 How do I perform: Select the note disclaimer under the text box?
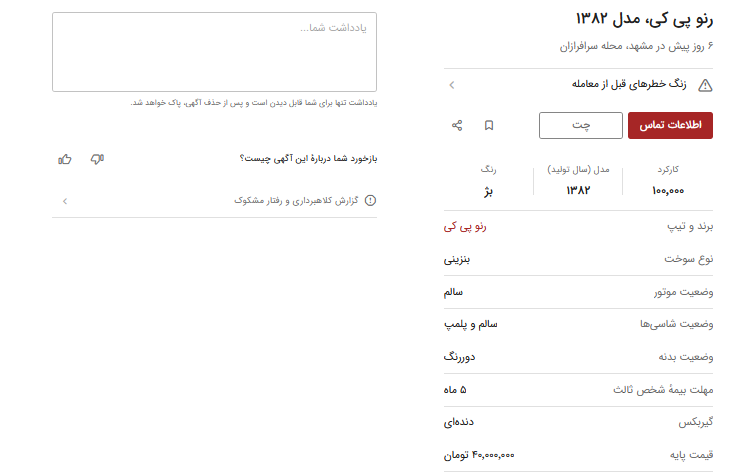[x=254, y=103]
